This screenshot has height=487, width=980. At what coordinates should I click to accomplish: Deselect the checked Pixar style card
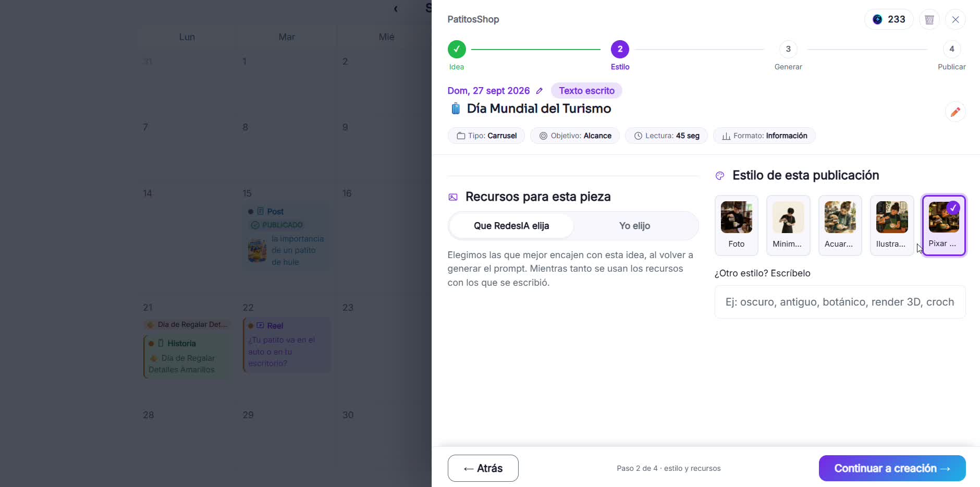pos(944,225)
